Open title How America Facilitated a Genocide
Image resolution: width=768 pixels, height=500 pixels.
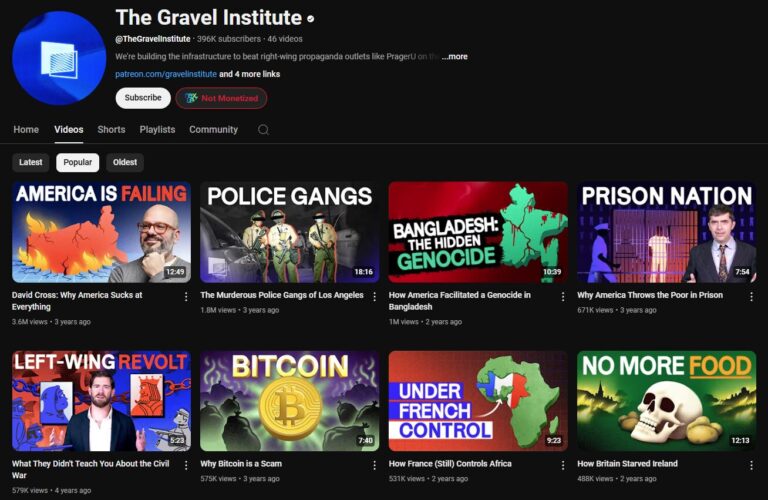pyautogui.click(x=459, y=301)
